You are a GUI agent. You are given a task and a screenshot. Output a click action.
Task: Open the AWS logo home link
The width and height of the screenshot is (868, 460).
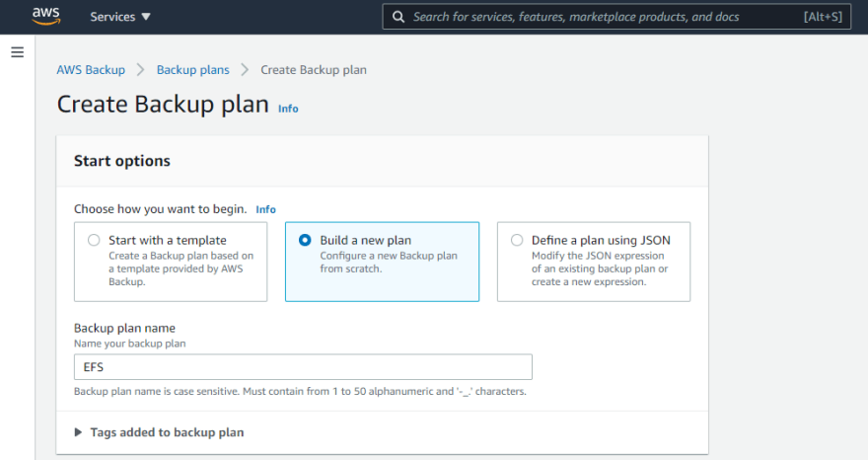(x=46, y=17)
